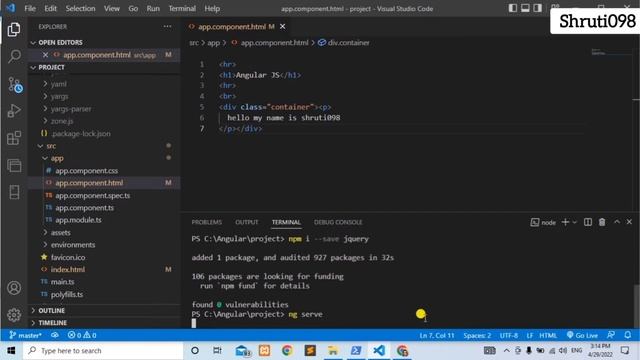
Task: Switch to the DEBUG CONSOLE tab
Action: [338, 222]
